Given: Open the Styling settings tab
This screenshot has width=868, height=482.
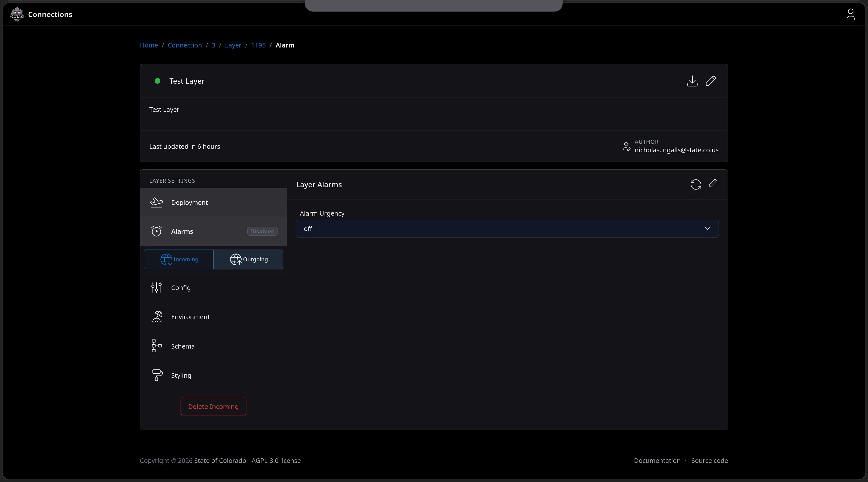Looking at the screenshot, I should pos(213,375).
